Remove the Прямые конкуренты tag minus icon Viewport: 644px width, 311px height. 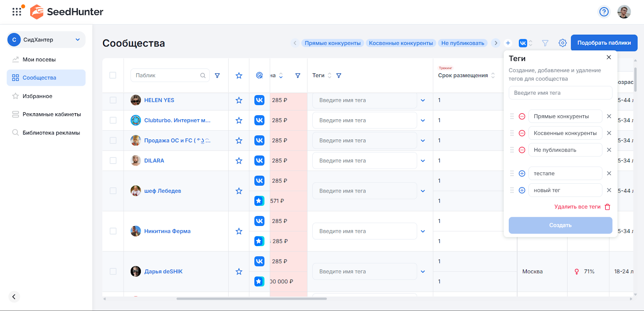point(522,116)
